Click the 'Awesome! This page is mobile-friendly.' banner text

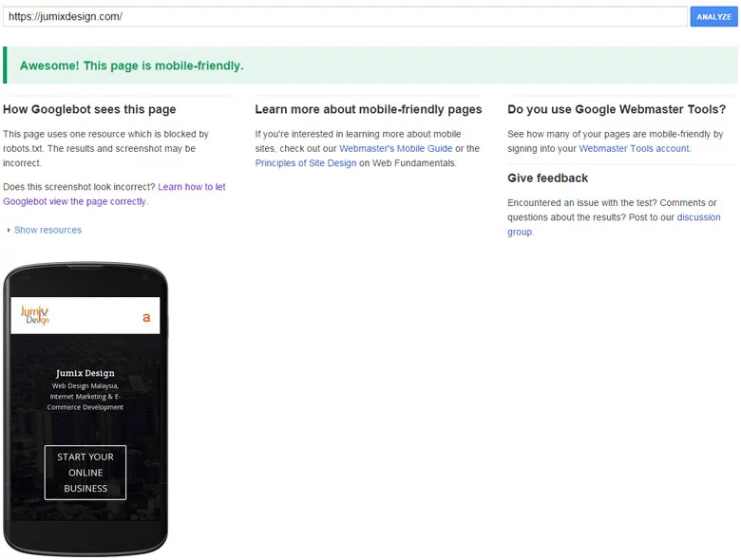pyautogui.click(x=131, y=65)
